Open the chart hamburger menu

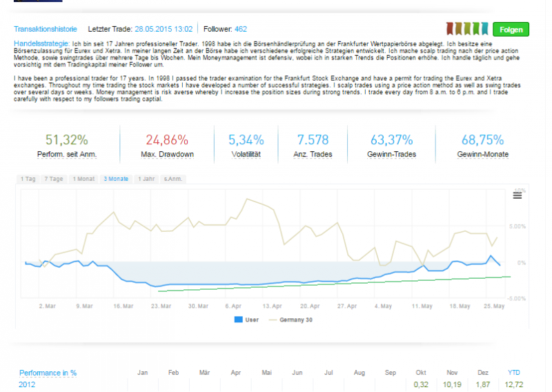pos(517,195)
